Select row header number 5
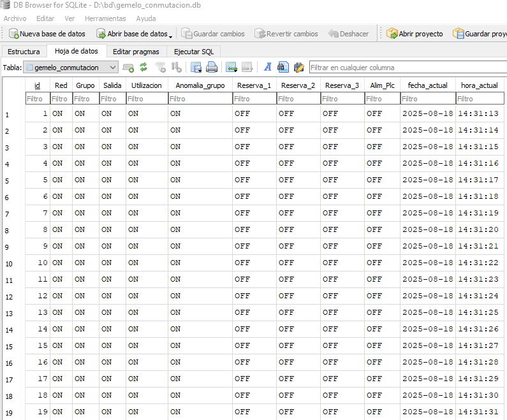This screenshot has width=507, height=420. (x=14, y=180)
